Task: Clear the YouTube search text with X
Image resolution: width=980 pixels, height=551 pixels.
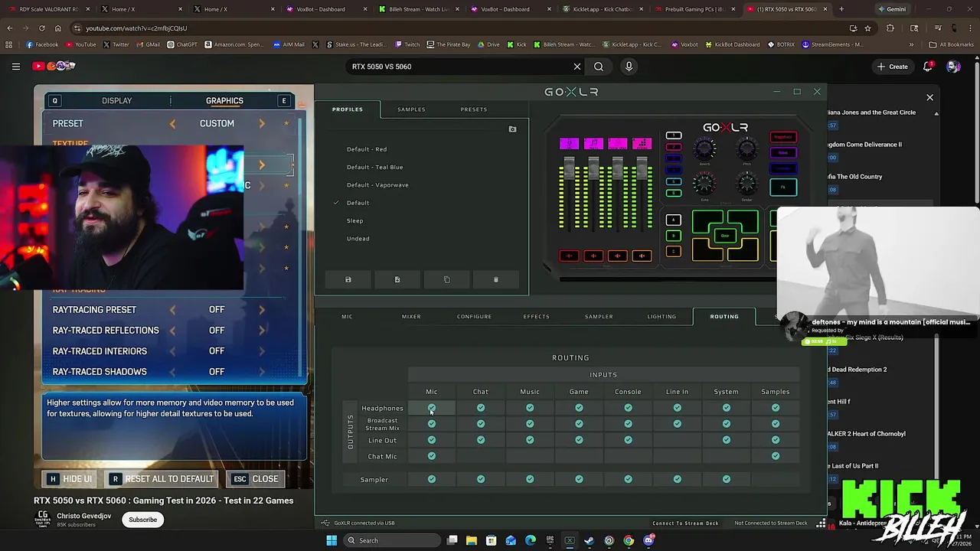Action: (x=577, y=67)
